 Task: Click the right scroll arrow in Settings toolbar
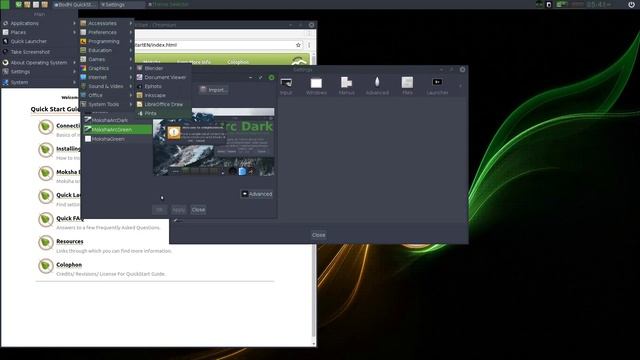tap(460, 86)
